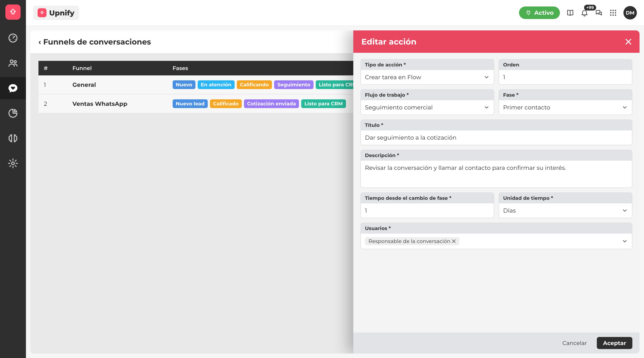Image resolution: width=644 pixels, height=358 pixels.
Task: Click the Listo para CRM tag in Ventas WhatsApp
Action: point(323,104)
